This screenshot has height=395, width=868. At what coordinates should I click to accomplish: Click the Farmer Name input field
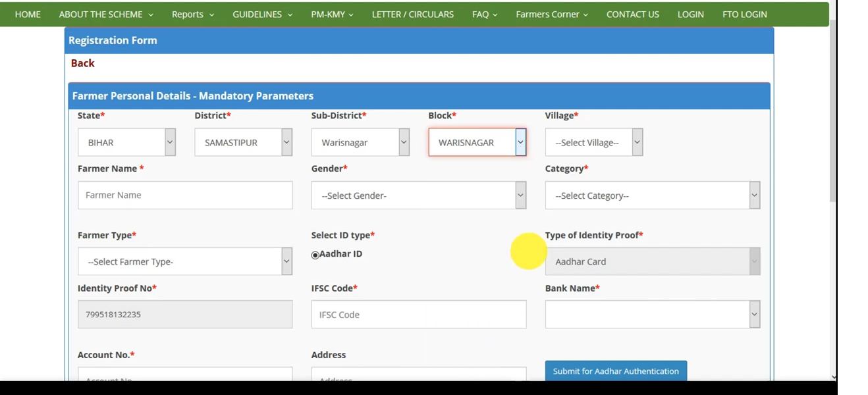(184, 195)
